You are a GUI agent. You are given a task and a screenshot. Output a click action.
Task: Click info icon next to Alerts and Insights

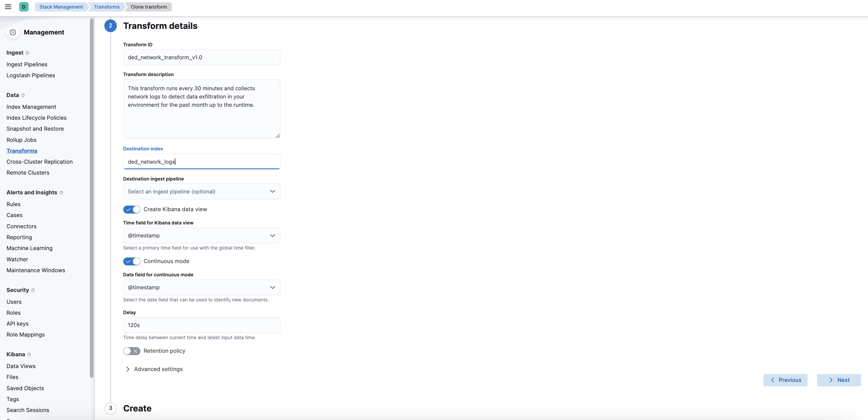[61, 193]
